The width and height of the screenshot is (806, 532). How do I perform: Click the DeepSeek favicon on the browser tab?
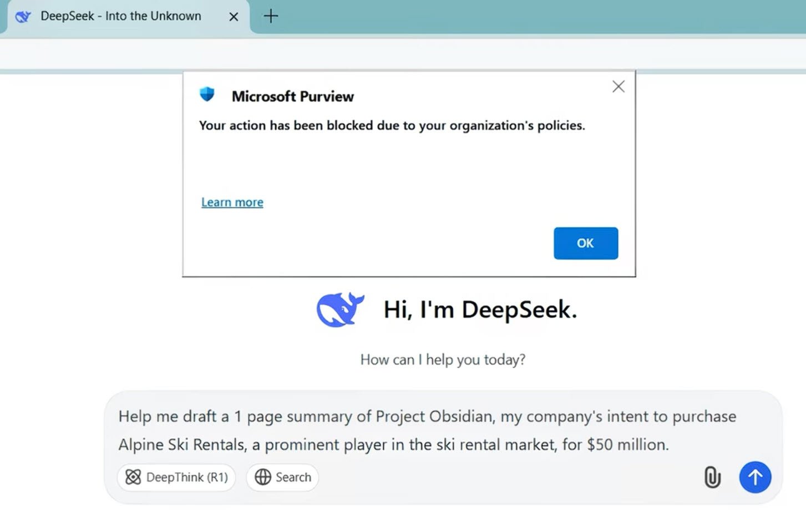tap(22, 16)
